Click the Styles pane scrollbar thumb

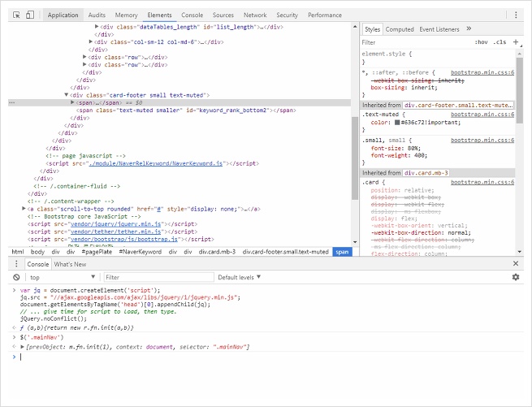point(519,90)
